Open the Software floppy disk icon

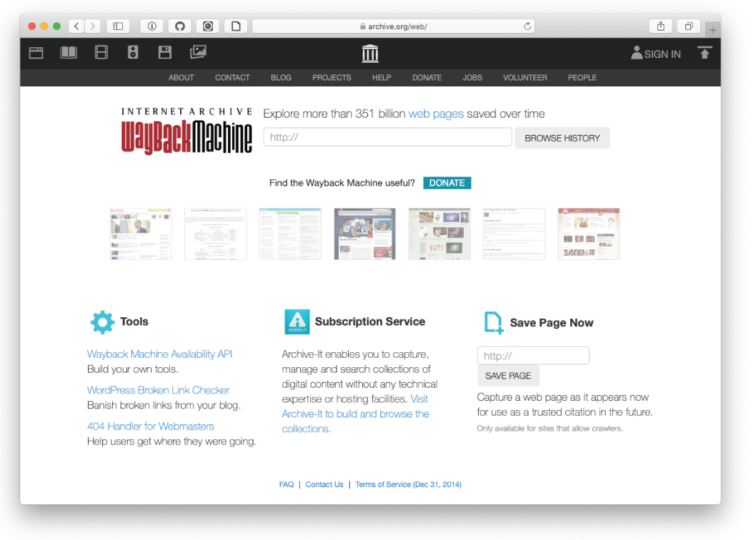[x=164, y=52]
